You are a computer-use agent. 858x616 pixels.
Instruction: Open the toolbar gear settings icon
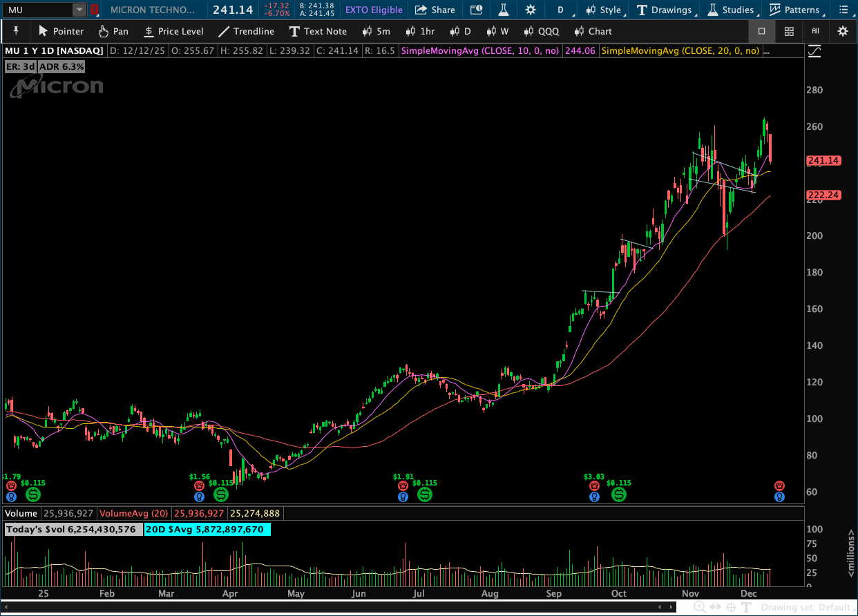click(842, 31)
